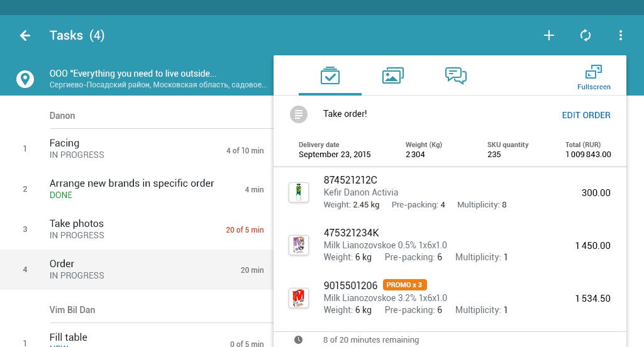Click the Russian address line

[158, 85]
